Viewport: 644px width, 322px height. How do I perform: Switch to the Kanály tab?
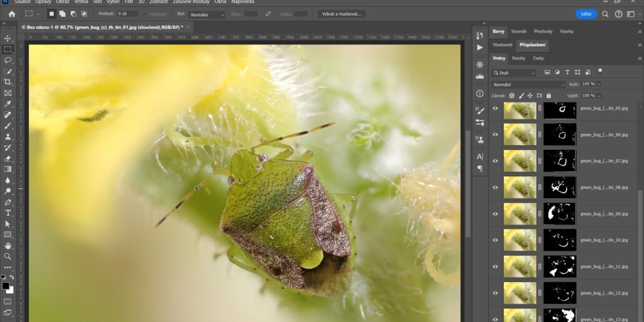519,58
